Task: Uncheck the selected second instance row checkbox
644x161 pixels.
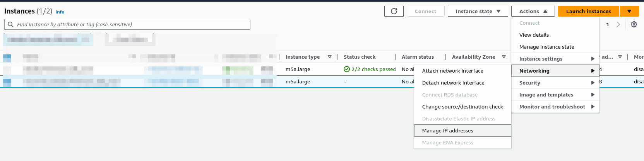Action: 7,82
